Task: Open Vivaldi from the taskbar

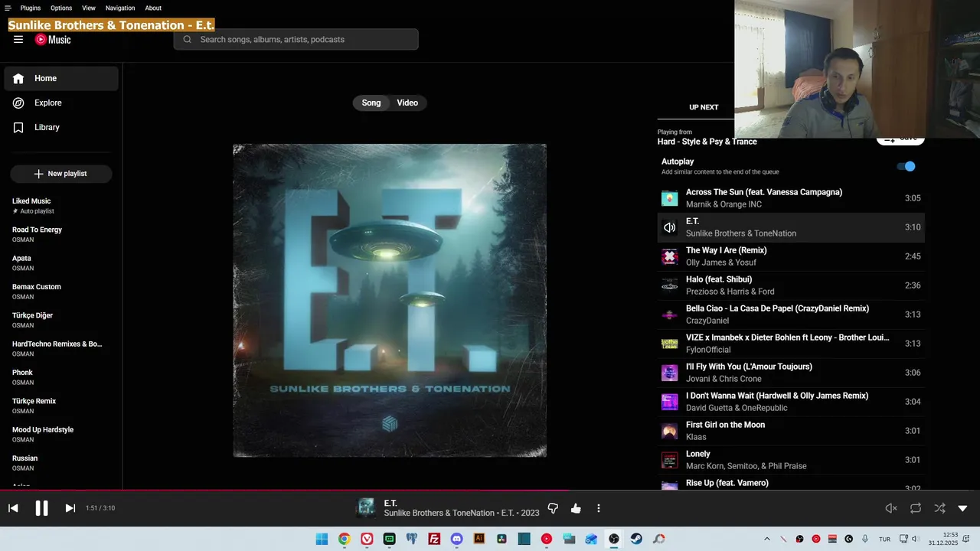Action: (x=367, y=539)
